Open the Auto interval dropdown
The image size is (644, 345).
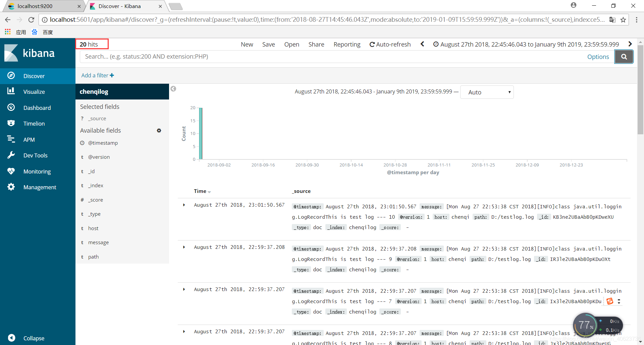click(487, 92)
